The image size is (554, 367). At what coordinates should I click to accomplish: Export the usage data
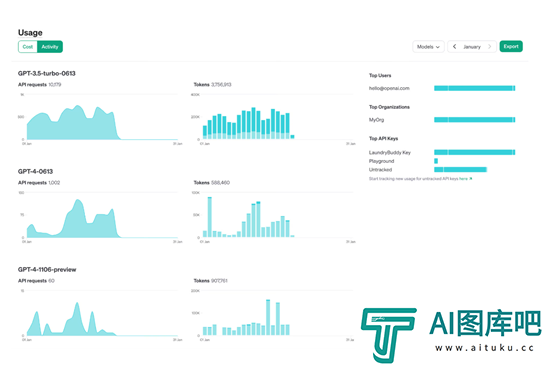point(511,46)
